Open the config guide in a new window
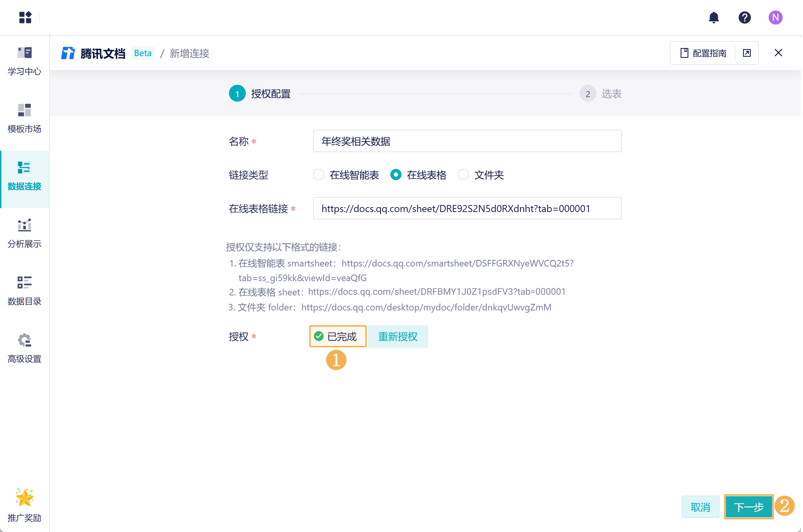Image resolution: width=803 pixels, height=532 pixels. point(747,53)
